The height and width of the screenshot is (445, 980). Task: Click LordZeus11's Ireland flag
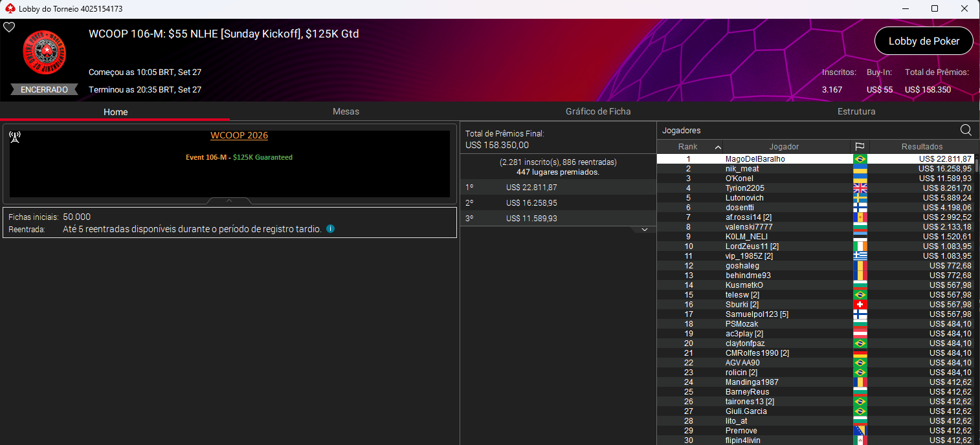pyautogui.click(x=860, y=246)
